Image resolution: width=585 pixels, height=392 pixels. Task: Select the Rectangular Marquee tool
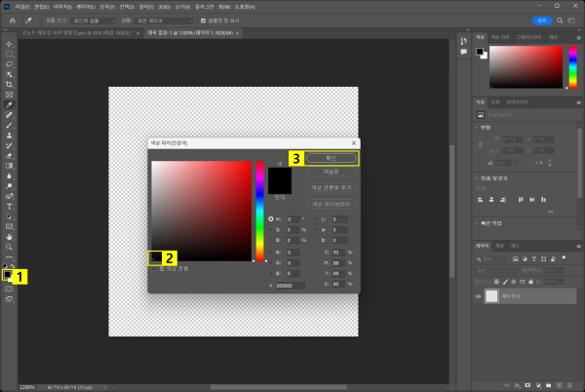[x=9, y=54]
